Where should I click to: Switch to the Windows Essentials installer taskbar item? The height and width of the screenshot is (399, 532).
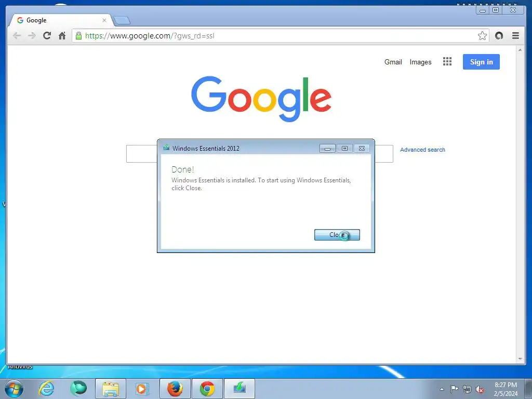click(x=240, y=389)
